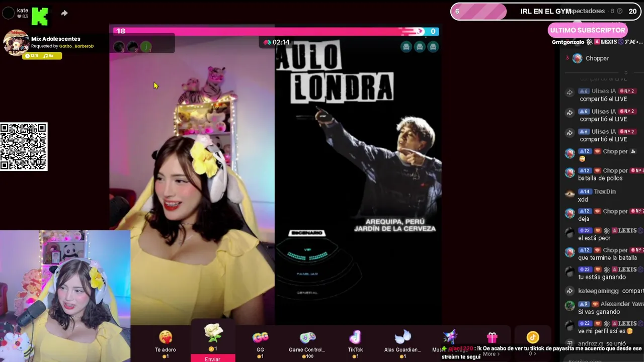Click the green third top gifter avatar
Image resolution: width=644 pixels, height=362 pixels.
tap(146, 47)
